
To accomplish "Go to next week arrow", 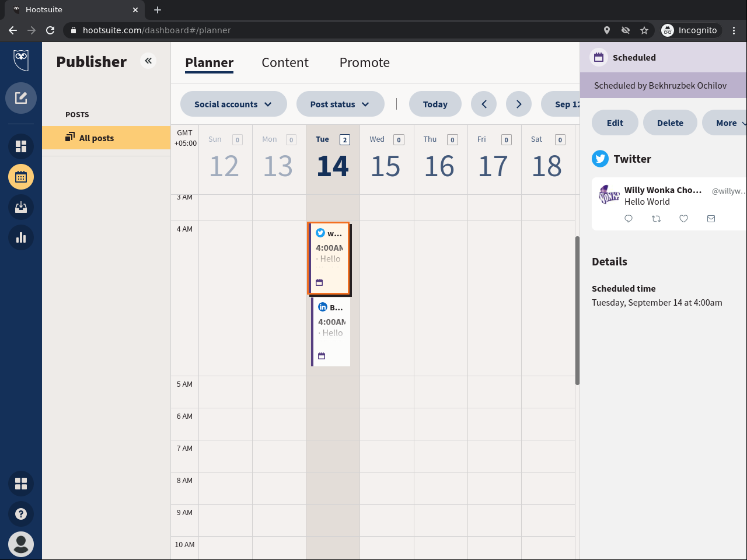I will pos(519,104).
